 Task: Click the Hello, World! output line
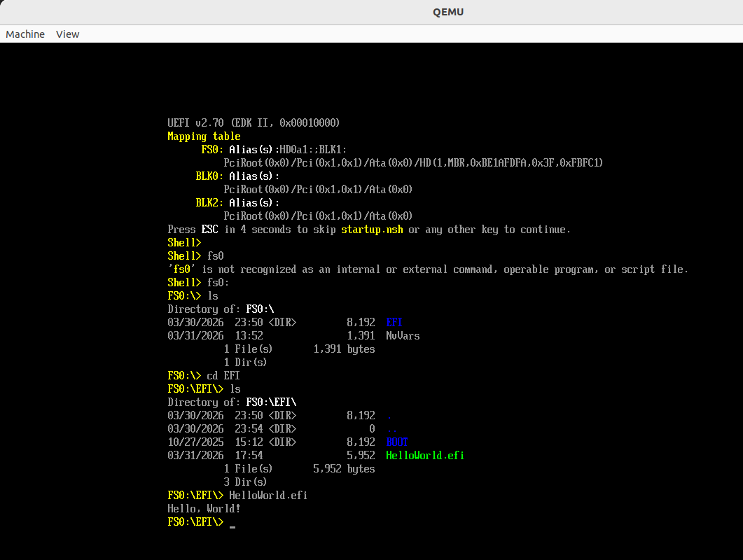(204, 508)
